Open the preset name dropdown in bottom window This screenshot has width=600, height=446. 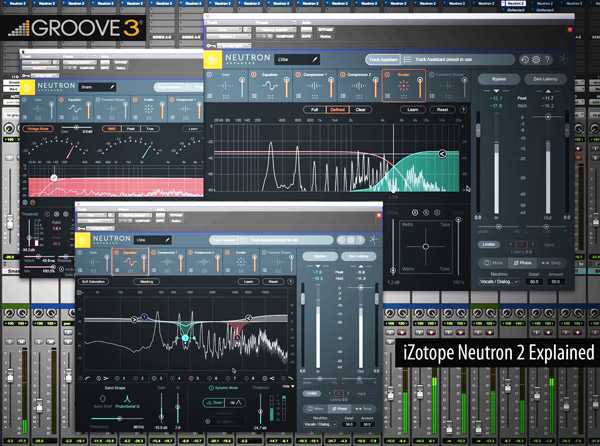pos(145,241)
